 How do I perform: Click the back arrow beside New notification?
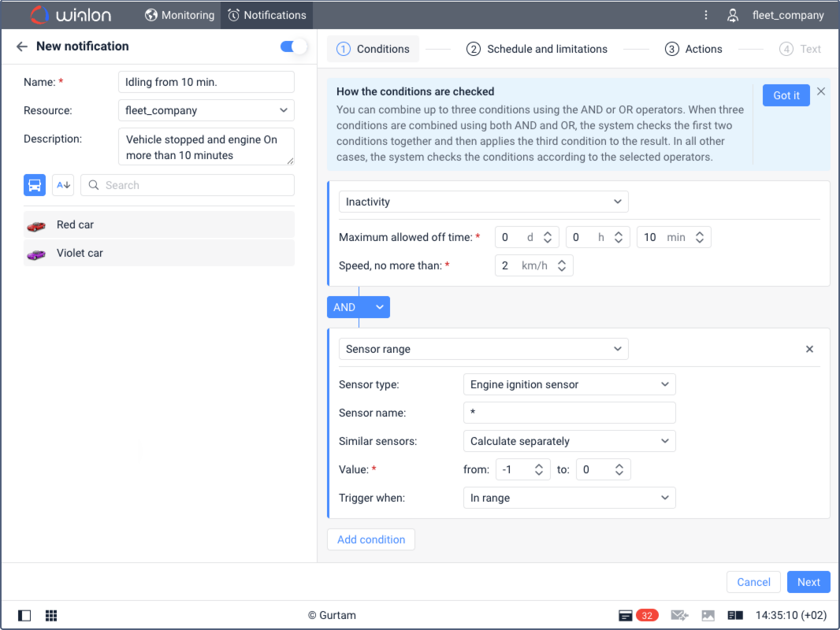pos(22,46)
